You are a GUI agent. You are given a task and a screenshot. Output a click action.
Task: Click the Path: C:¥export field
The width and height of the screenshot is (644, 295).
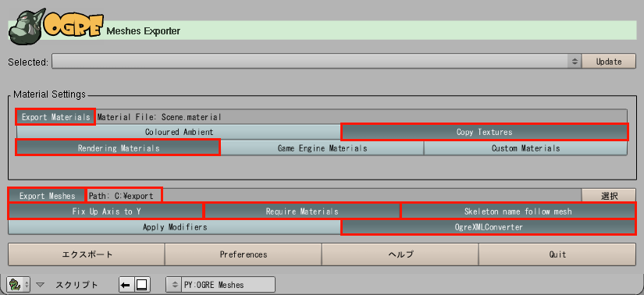point(124,196)
